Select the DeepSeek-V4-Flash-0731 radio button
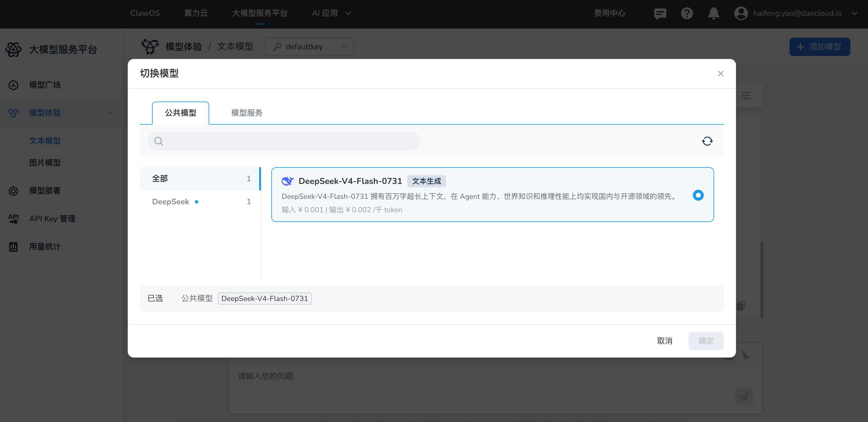This screenshot has height=422, width=868. point(698,195)
